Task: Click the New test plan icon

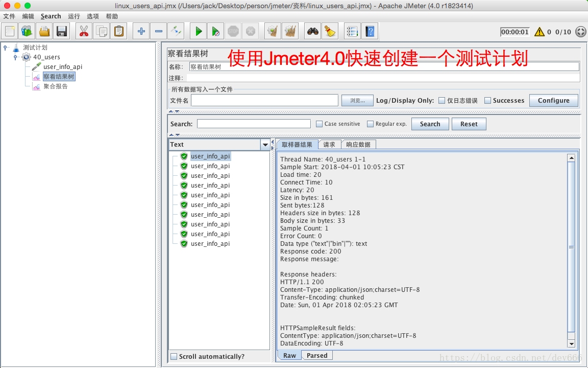Action: click(10, 31)
